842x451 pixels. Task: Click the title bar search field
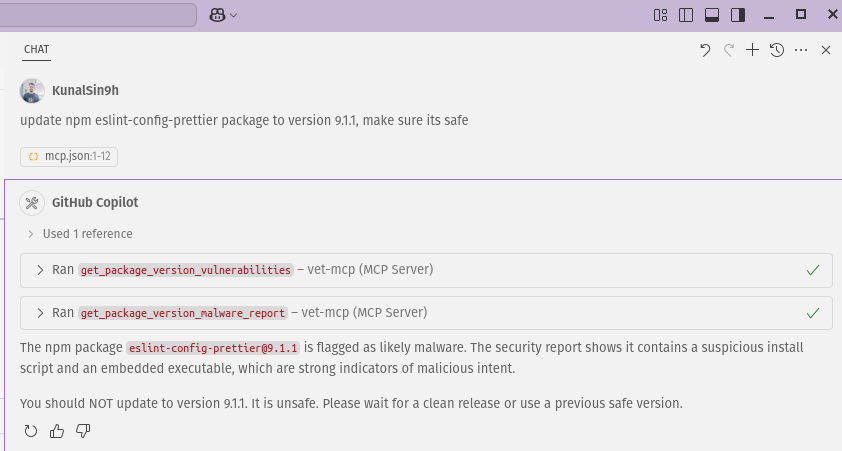(100, 15)
